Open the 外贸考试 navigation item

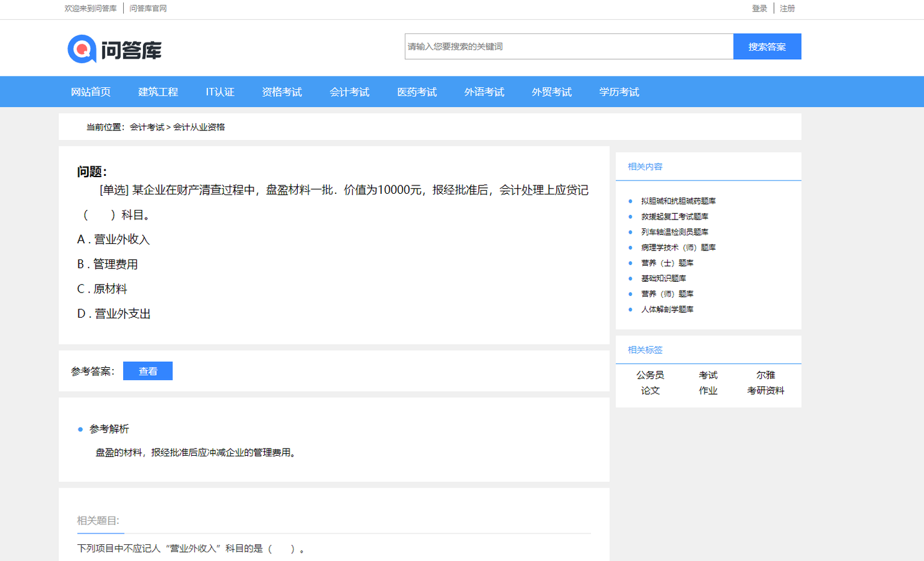coord(551,92)
